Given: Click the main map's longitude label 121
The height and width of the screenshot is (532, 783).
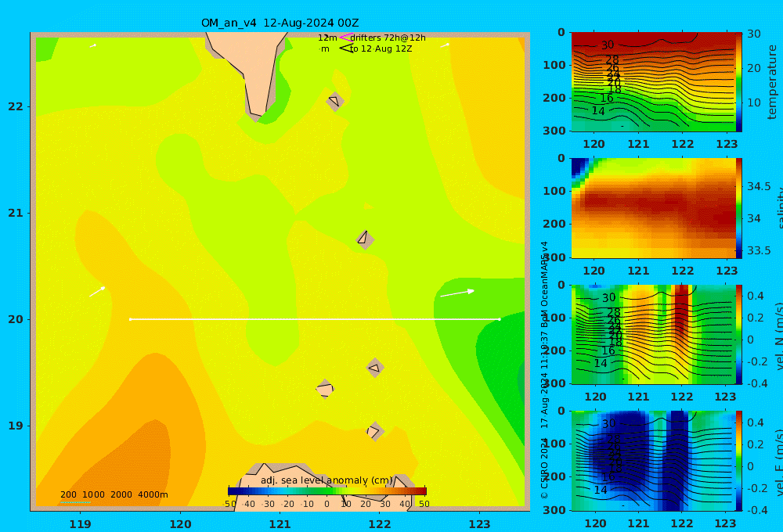Looking at the screenshot, I should pyautogui.click(x=280, y=524).
